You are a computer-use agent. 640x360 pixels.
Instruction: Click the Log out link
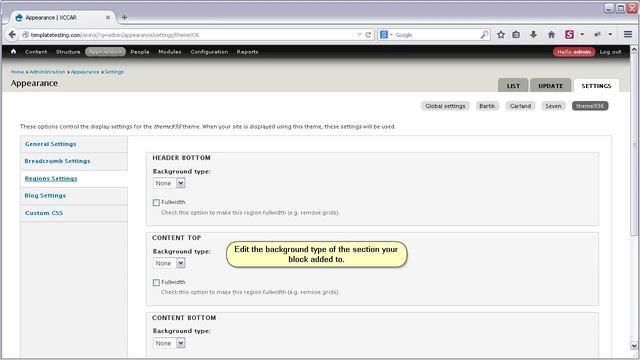(610, 52)
